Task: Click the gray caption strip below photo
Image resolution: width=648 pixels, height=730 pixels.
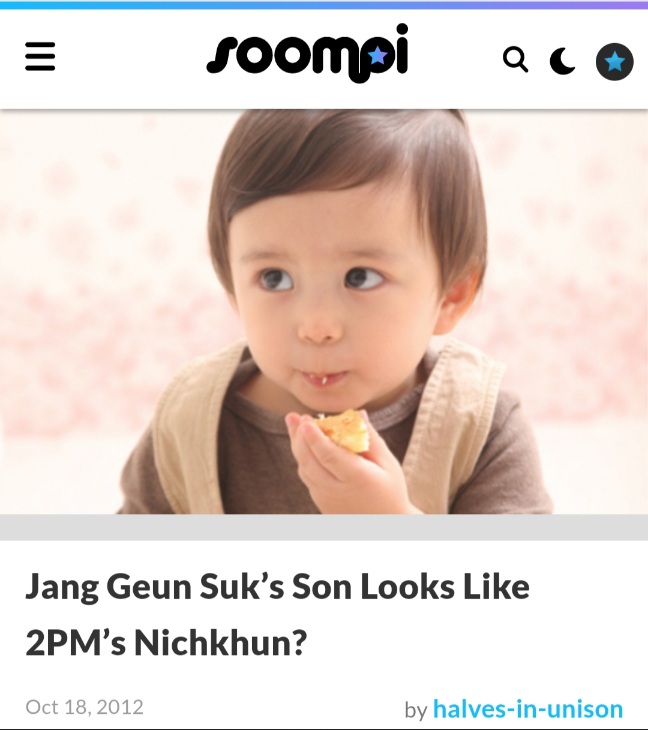Action: 324,527
